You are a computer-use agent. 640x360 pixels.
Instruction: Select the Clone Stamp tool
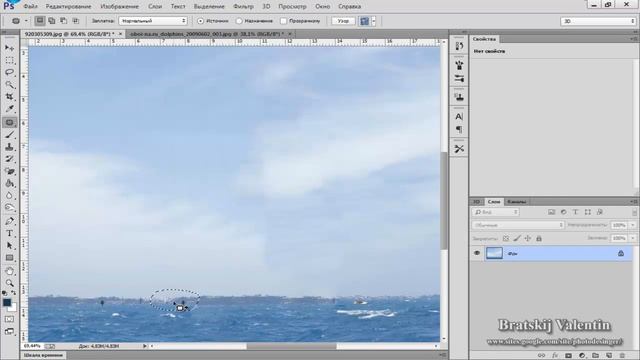point(9,147)
